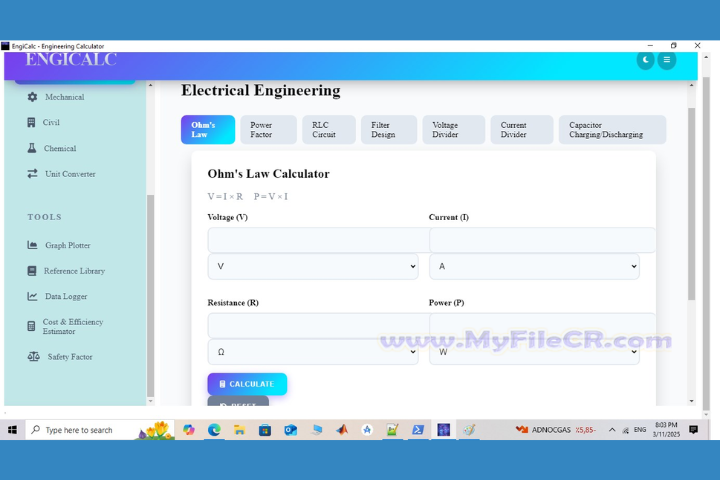Open Outlook from the taskbar
Viewport: 720px width, 480px height.
click(290, 430)
